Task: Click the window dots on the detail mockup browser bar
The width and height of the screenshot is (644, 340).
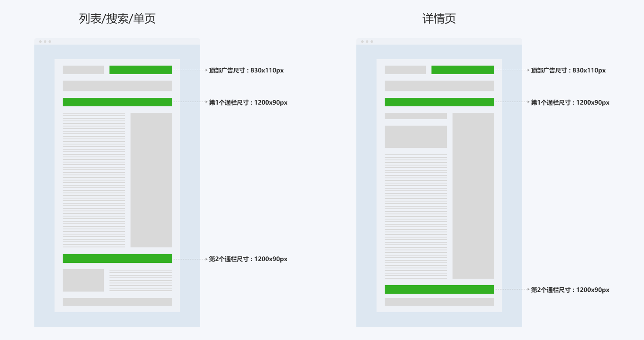Action: tap(367, 42)
